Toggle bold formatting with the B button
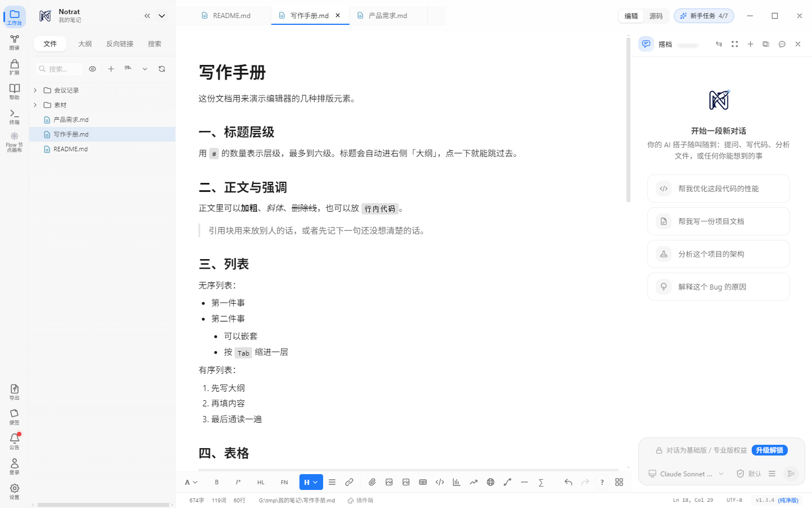Screen dimensions: 812x508 tap(217, 482)
